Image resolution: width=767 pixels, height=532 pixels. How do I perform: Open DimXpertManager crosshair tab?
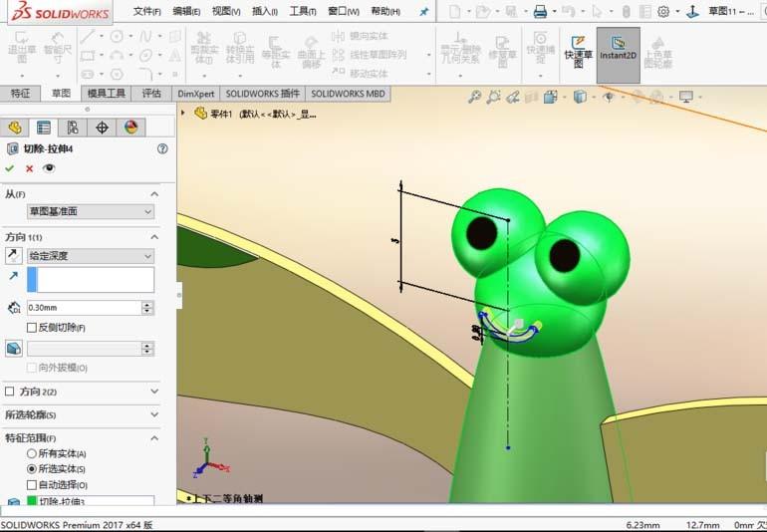(x=102, y=128)
